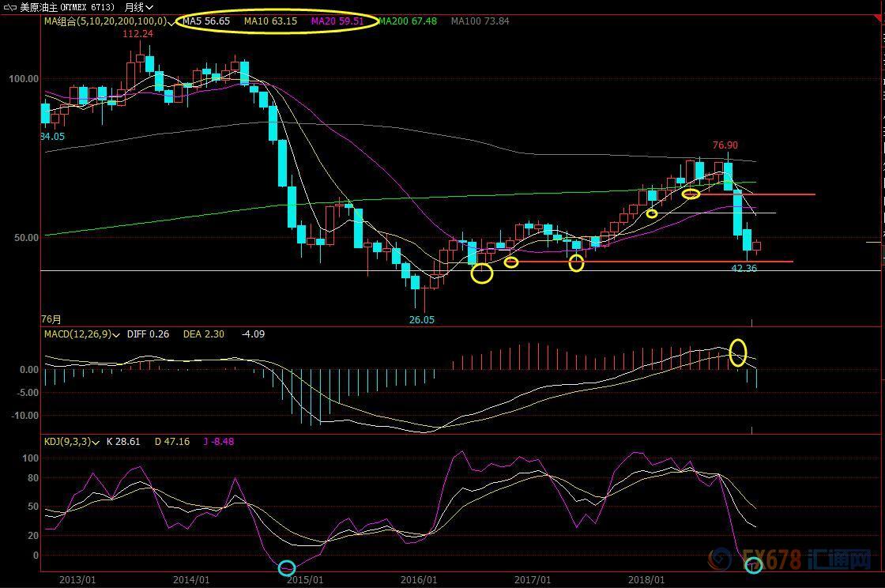Click the 112.24 high price marker
The image size is (885, 588).
(137, 34)
